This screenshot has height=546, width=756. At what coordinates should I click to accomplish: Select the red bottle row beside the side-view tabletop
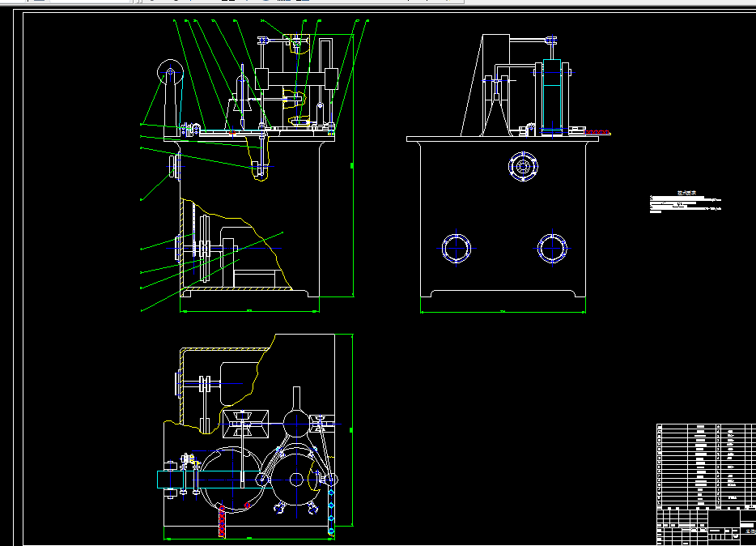(597, 132)
